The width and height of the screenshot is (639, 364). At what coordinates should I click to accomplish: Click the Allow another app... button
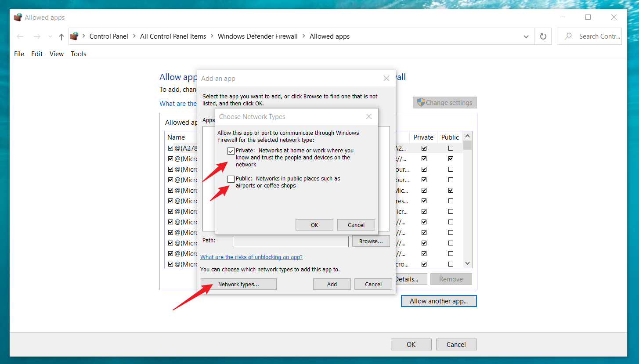(439, 301)
